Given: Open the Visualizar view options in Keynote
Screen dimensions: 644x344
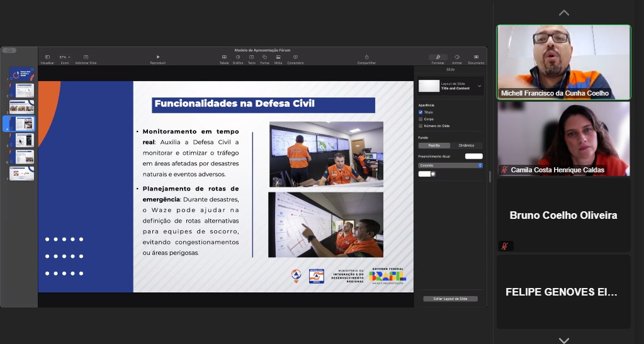Looking at the screenshot, I should tap(47, 60).
